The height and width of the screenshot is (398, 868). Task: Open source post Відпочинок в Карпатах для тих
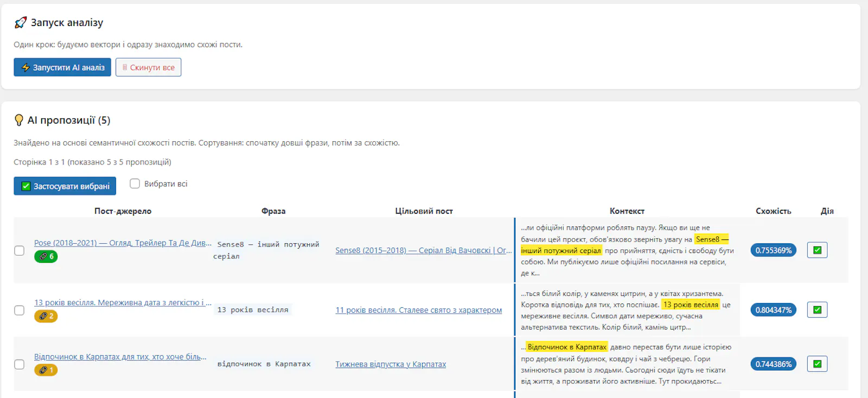(x=120, y=357)
